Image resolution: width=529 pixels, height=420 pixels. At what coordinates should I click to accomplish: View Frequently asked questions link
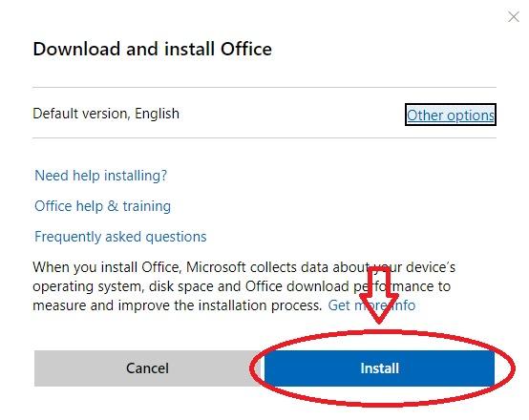coord(120,237)
